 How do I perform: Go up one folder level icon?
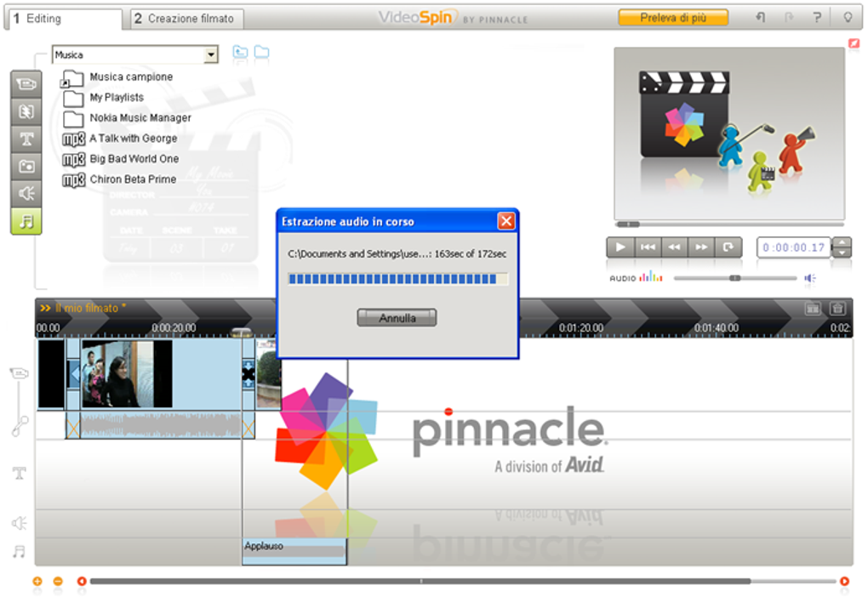[x=240, y=52]
